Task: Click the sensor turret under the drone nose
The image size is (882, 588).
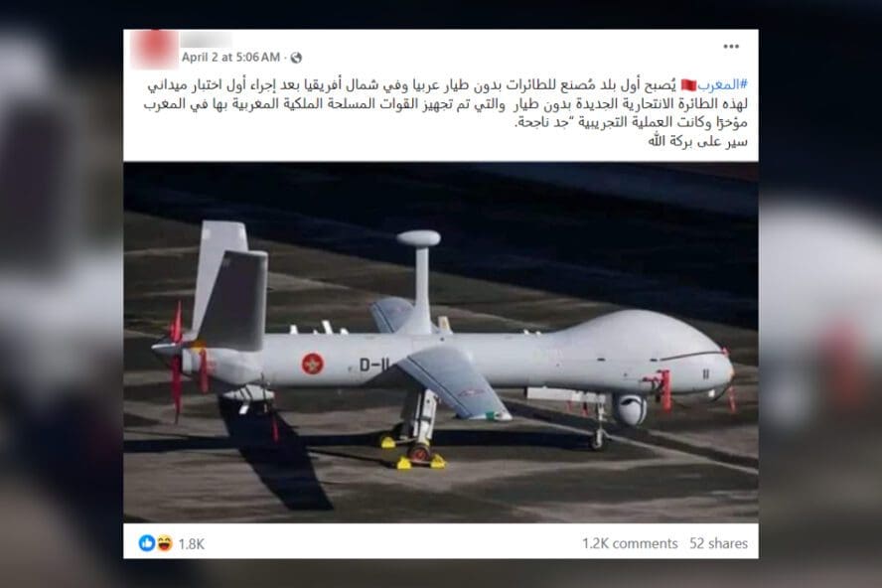Action: pos(630,409)
